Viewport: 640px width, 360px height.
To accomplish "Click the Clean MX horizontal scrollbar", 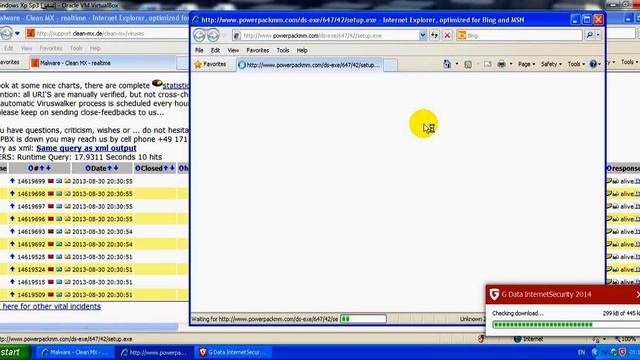I will [x=89, y=327].
